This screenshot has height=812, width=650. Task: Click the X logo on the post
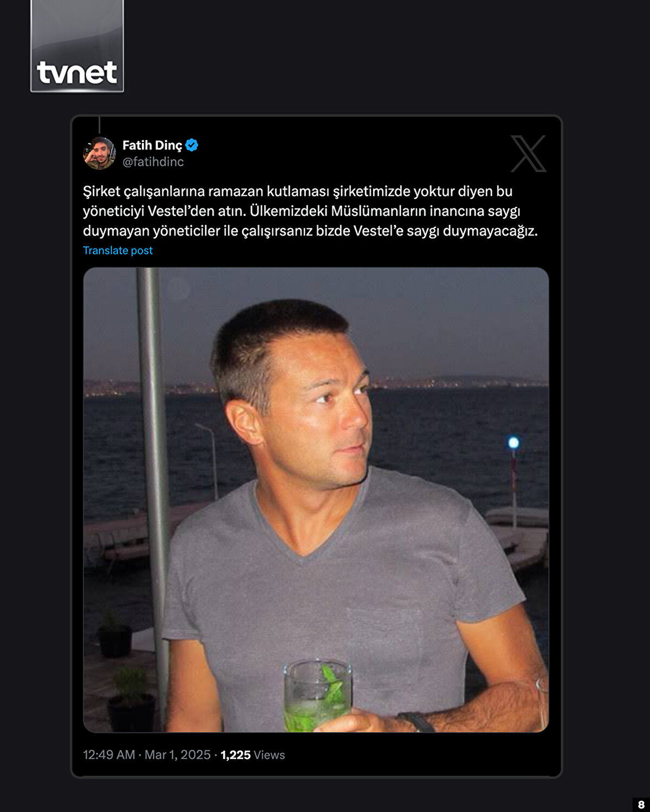[528, 154]
